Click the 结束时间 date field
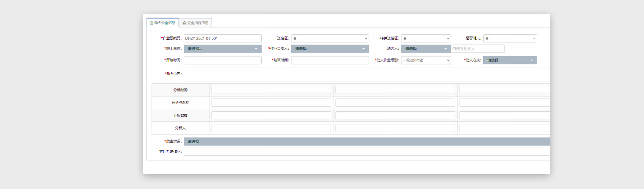 point(330,60)
